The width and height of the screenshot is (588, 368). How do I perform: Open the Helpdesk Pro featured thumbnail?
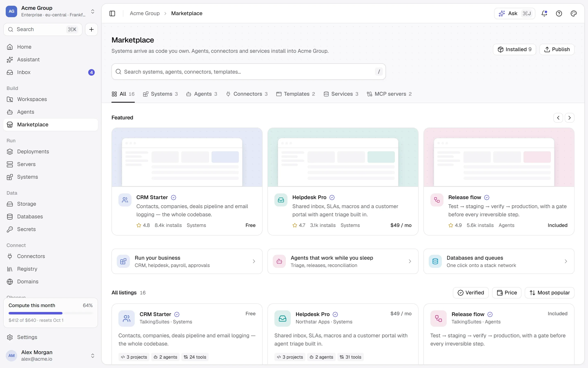[x=343, y=157]
